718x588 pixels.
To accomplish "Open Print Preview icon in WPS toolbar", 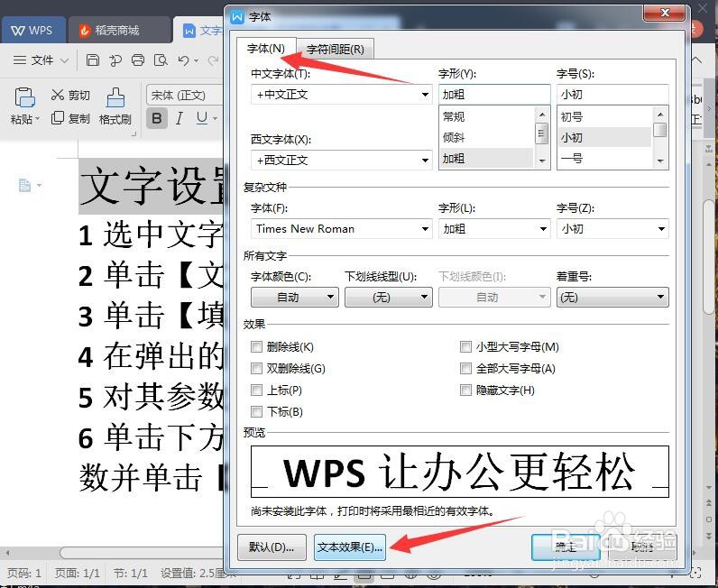I will 161,60.
